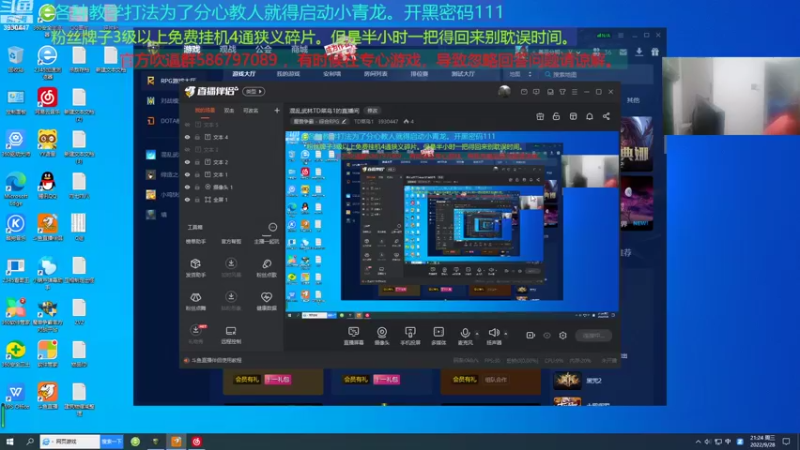Toggle lock on 摄像头 1 layer

click(197, 187)
